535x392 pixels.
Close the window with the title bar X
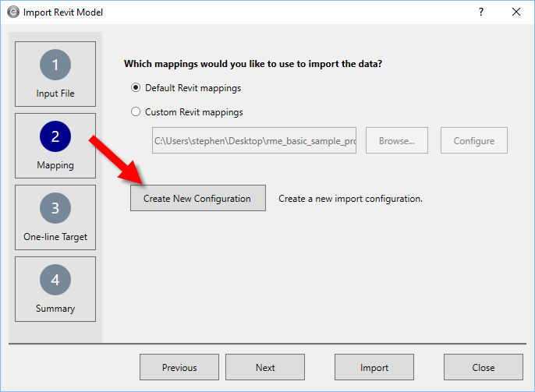click(x=516, y=12)
